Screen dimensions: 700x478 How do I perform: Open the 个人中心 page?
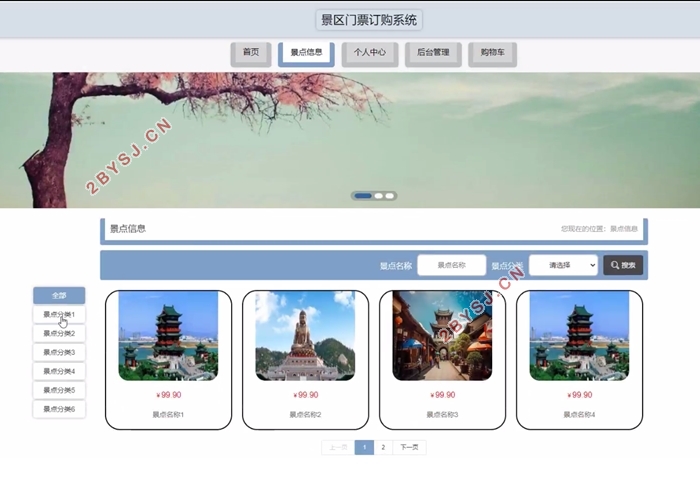point(370,52)
